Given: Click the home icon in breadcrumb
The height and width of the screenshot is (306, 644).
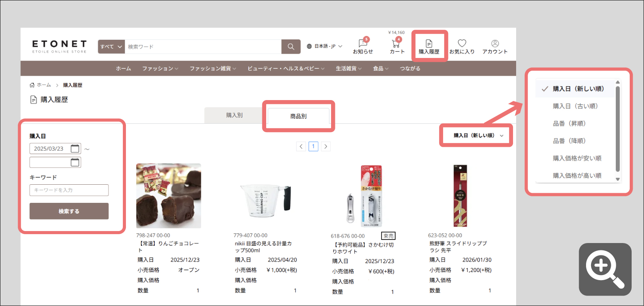Looking at the screenshot, I should [32, 85].
